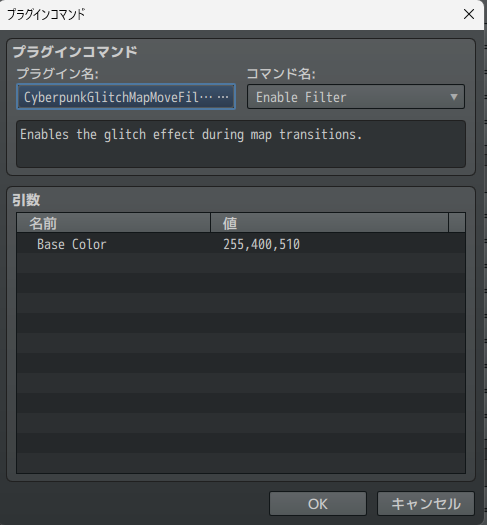The width and height of the screenshot is (487, 525).
Task: Click the ellipsis at the plugin name field's end
Action: (x=223, y=97)
